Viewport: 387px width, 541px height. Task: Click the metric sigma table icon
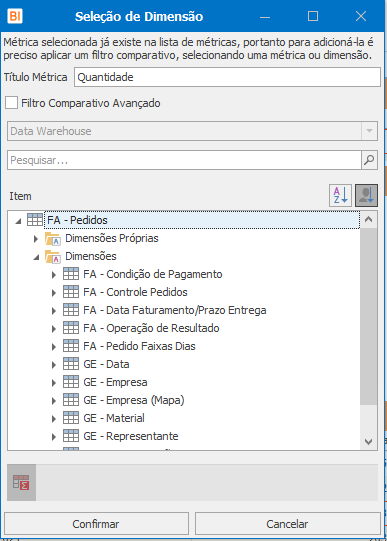pyautogui.click(x=21, y=482)
